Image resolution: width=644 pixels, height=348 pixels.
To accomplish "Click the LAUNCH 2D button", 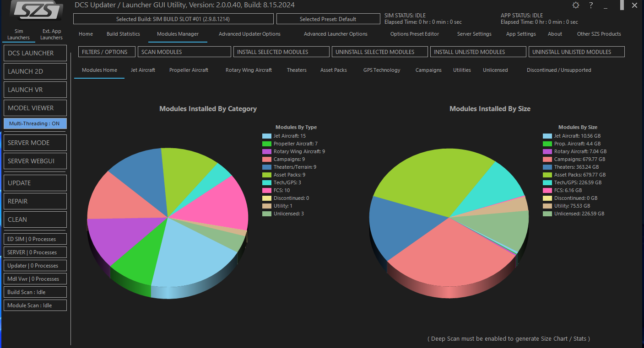I will 35,71.
